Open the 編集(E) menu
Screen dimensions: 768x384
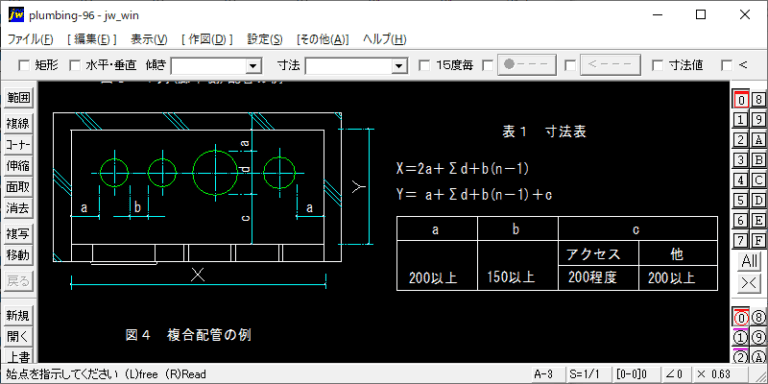pos(92,40)
